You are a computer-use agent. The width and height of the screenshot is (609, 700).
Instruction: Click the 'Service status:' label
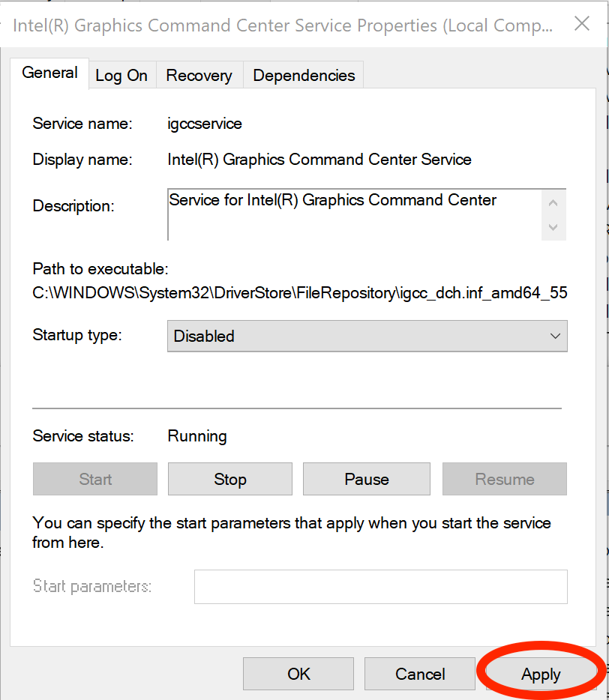[83, 435]
